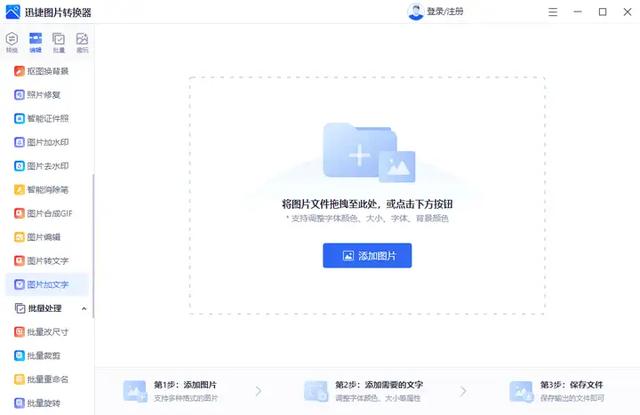Image resolution: width=640 pixels, height=415 pixels.
Task: Click the 第2步：添加需要的文字 step text
Action: pos(379,384)
